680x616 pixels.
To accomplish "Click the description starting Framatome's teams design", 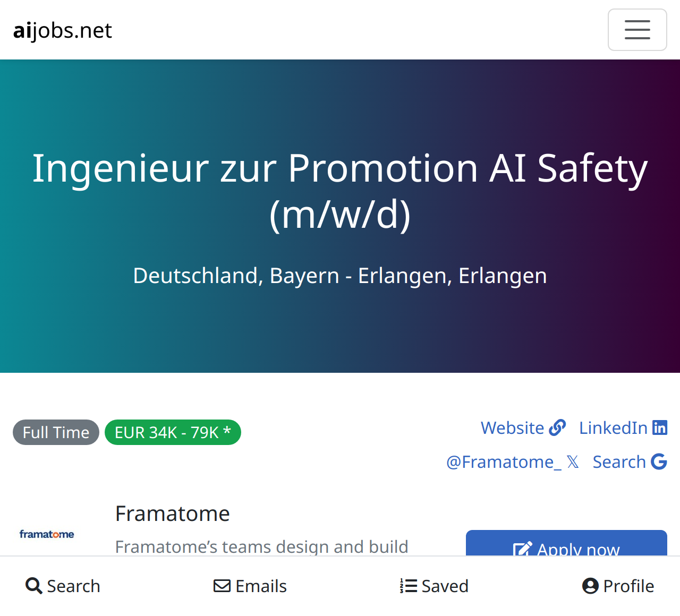I will pyautogui.click(x=262, y=546).
